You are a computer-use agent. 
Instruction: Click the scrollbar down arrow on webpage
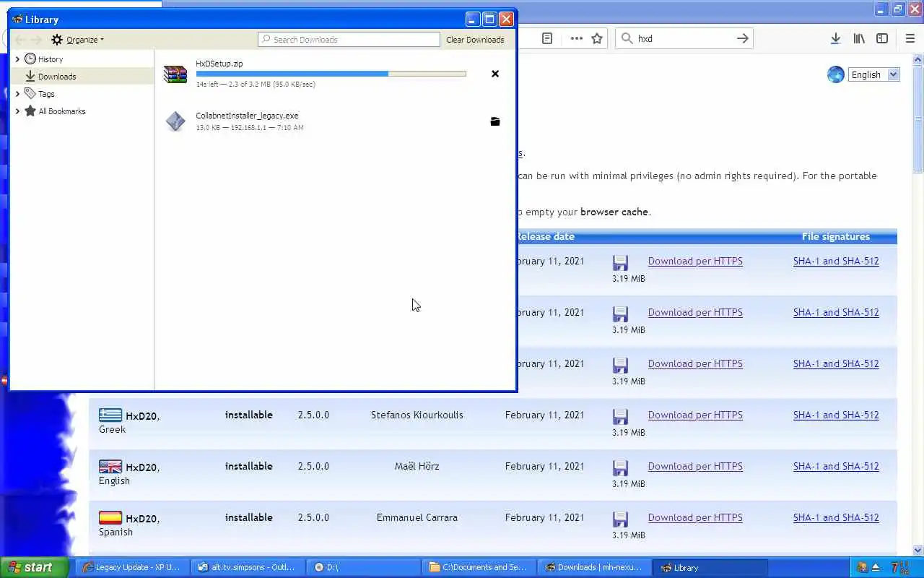click(918, 550)
